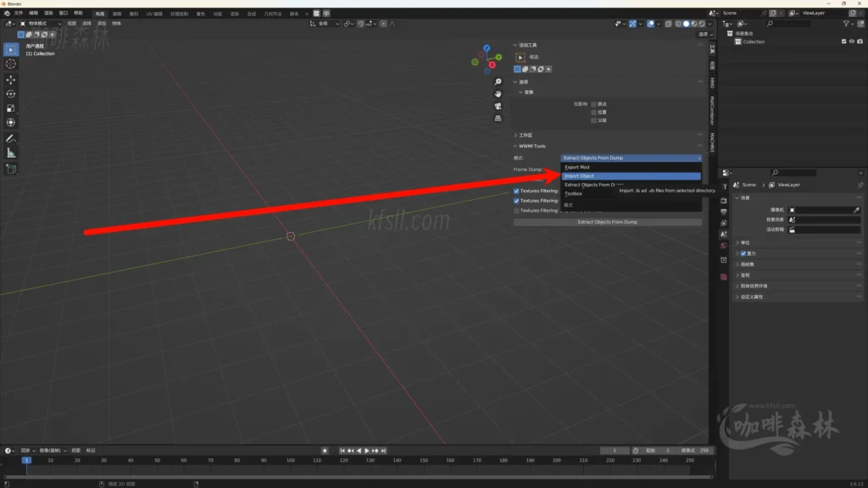Screen dimensions: 868x488
Task: Toggle camera view icon in viewport
Action: point(498,106)
